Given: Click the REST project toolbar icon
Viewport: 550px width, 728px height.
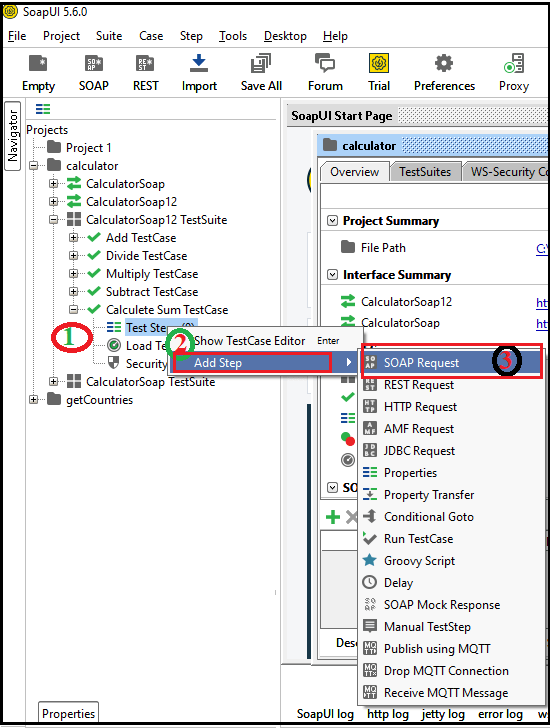Looking at the screenshot, I should tap(145, 63).
